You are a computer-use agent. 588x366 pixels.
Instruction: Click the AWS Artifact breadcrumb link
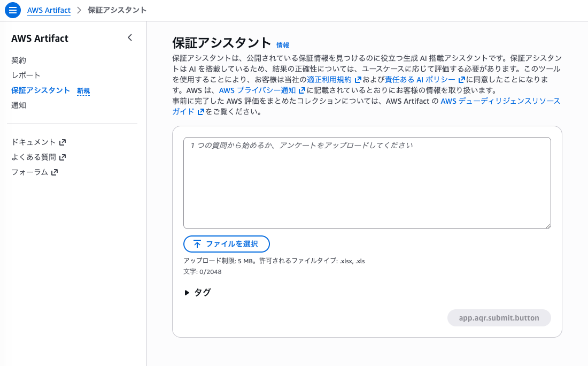pyautogui.click(x=49, y=10)
